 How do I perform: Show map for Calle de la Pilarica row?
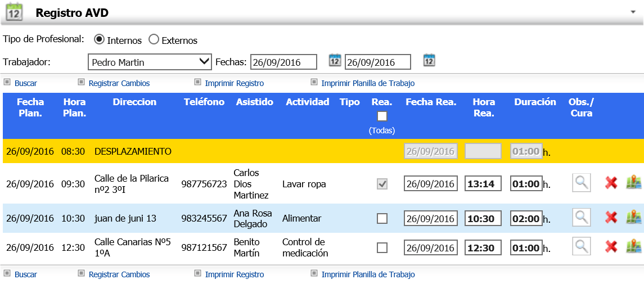pyautogui.click(x=634, y=183)
